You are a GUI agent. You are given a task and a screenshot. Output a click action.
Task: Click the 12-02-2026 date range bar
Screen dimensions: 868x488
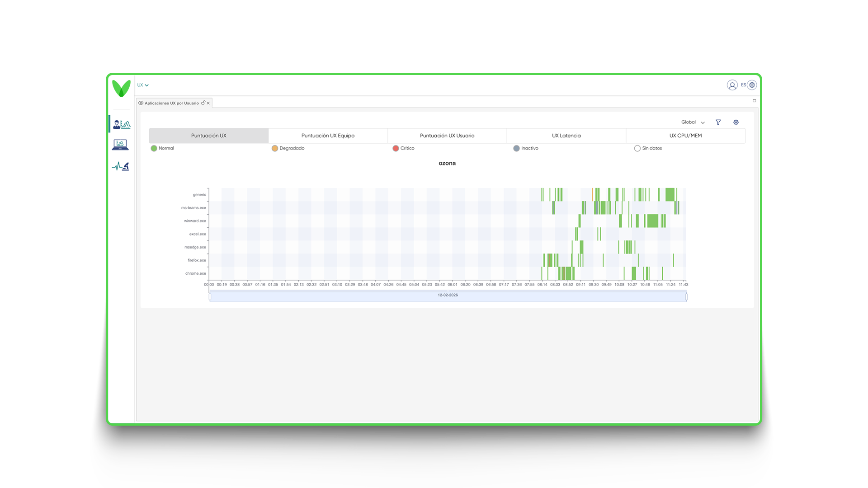click(x=448, y=296)
